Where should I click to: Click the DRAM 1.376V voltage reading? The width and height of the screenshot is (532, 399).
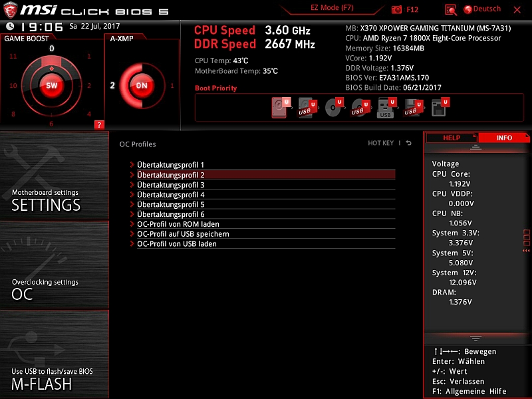(x=460, y=302)
